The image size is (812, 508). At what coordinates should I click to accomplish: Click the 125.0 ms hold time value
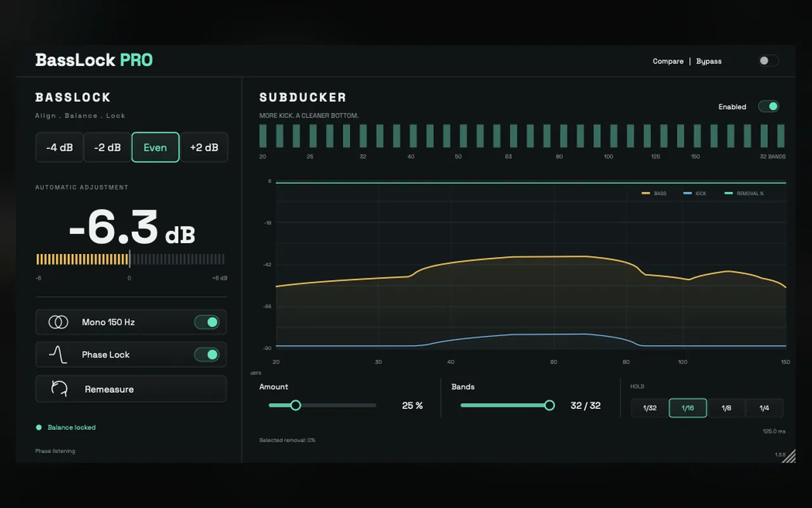(774, 431)
